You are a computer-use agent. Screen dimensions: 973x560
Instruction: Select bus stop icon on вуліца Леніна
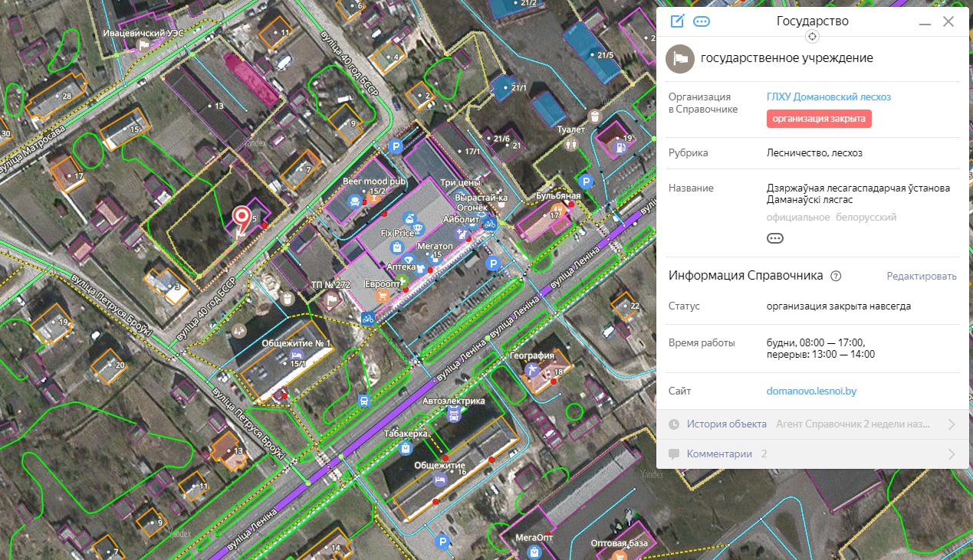[x=364, y=400]
